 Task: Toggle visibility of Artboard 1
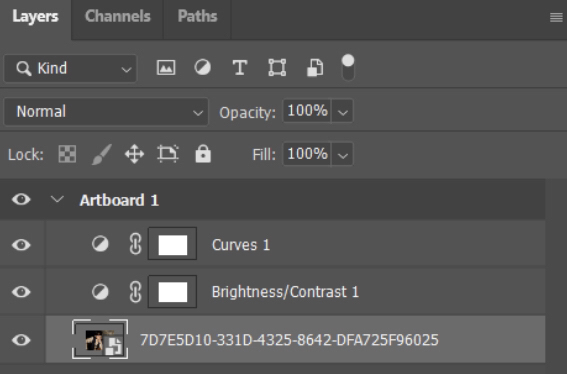pyautogui.click(x=21, y=199)
